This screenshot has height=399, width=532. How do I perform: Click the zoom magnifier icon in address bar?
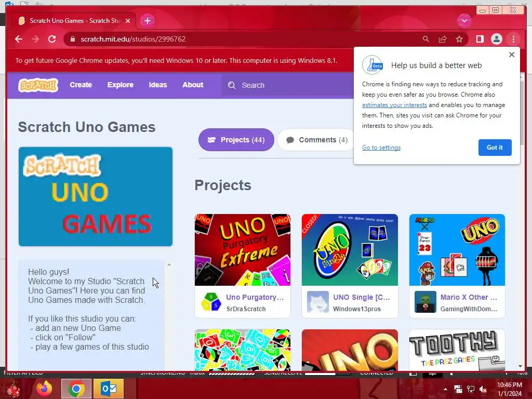coord(426,39)
